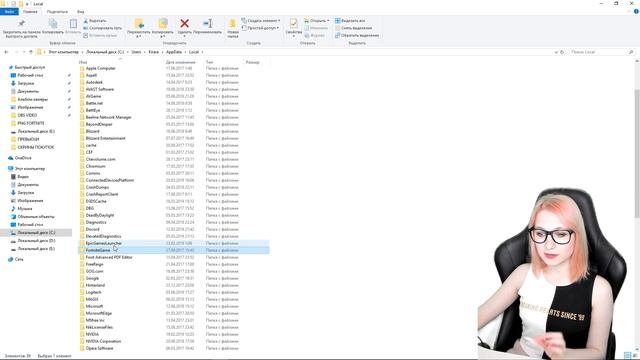Select Сеть in the navigation pane

19,259
